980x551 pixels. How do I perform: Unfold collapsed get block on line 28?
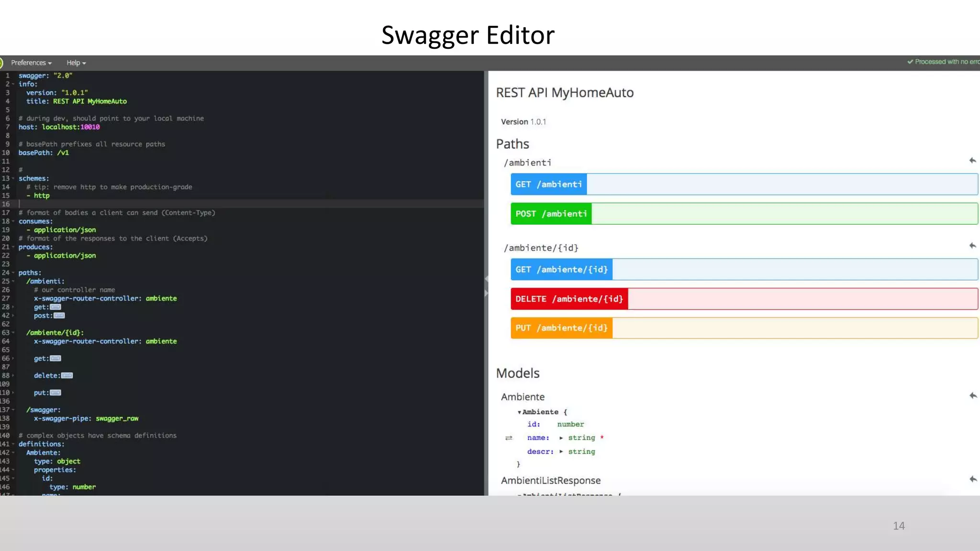pos(56,307)
